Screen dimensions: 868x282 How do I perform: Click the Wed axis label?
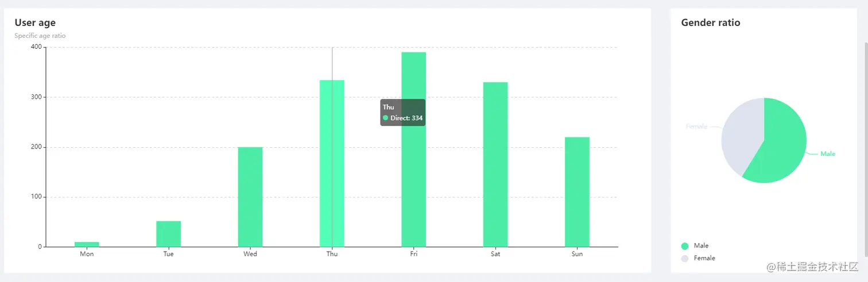[x=250, y=254]
